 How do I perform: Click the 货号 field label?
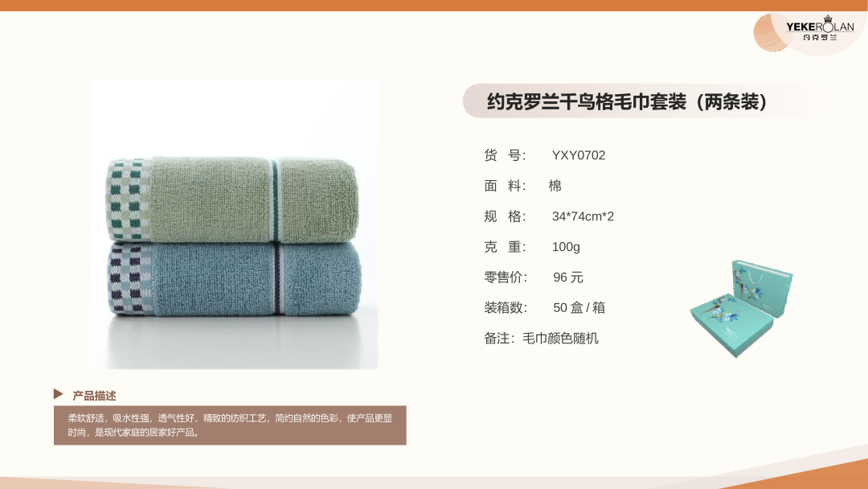505,155
